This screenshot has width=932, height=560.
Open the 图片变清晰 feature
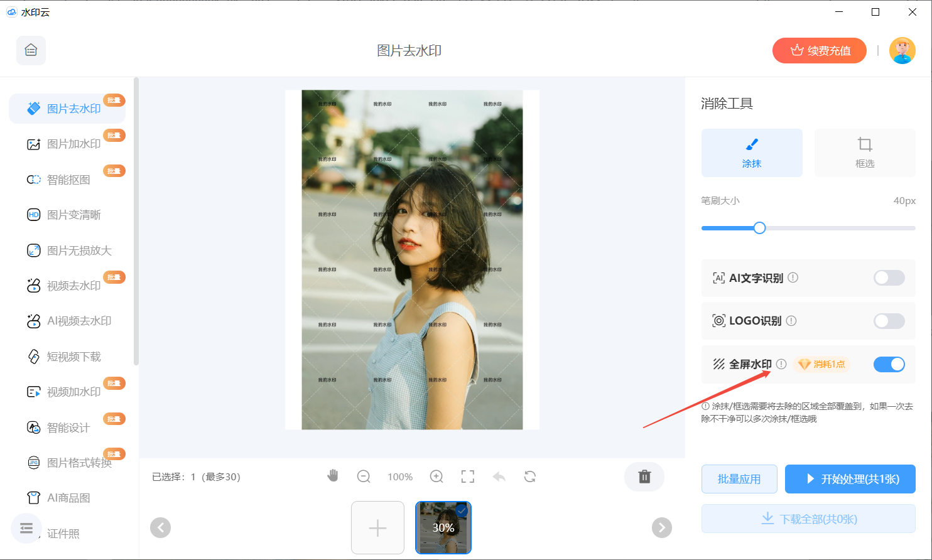(73, 214)
